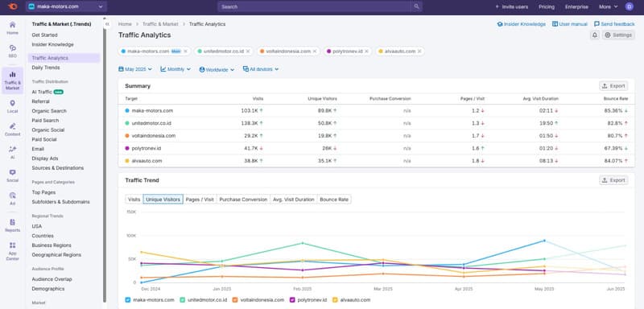Open Insider Knowledge link at top right
The image size is (644, 309).
tap(521, 24)
